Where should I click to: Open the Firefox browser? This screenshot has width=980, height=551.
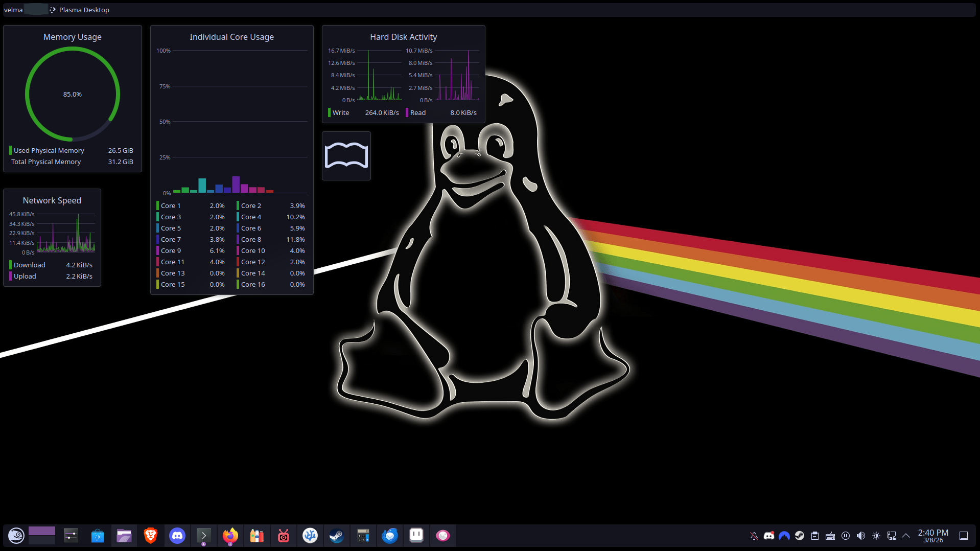[230, 536]
